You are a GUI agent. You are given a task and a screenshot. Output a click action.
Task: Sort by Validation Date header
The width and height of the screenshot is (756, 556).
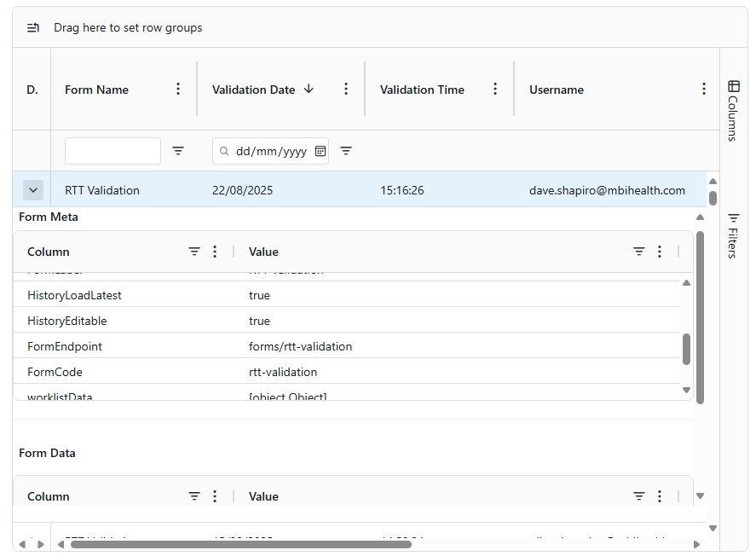point(254,90)
